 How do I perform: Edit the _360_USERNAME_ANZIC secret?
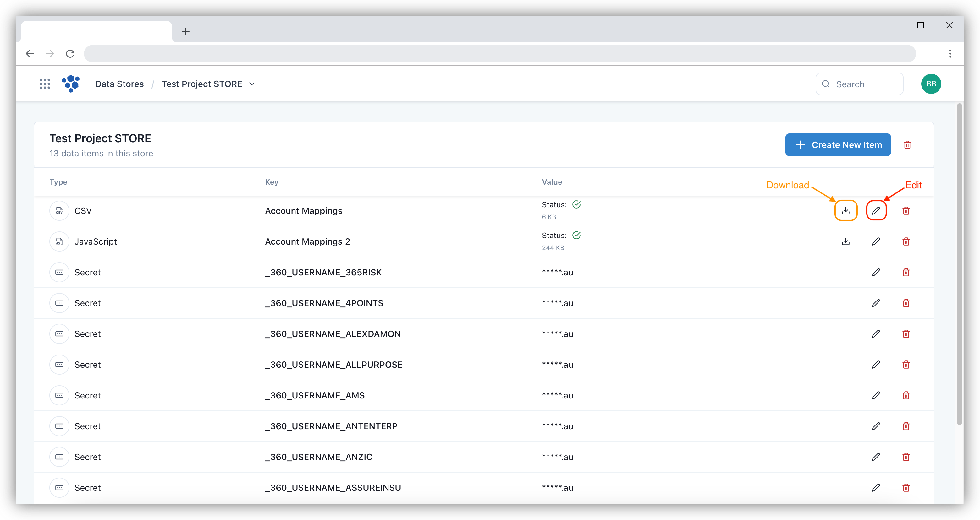coord(876,457)
